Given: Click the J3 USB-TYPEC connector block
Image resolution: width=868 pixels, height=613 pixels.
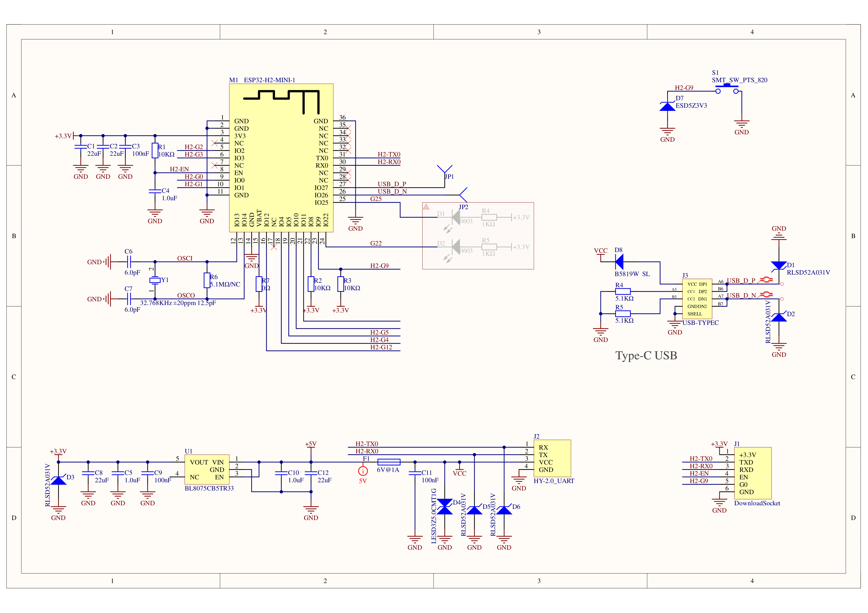Looking at the screenshot, I should [697, 299].
